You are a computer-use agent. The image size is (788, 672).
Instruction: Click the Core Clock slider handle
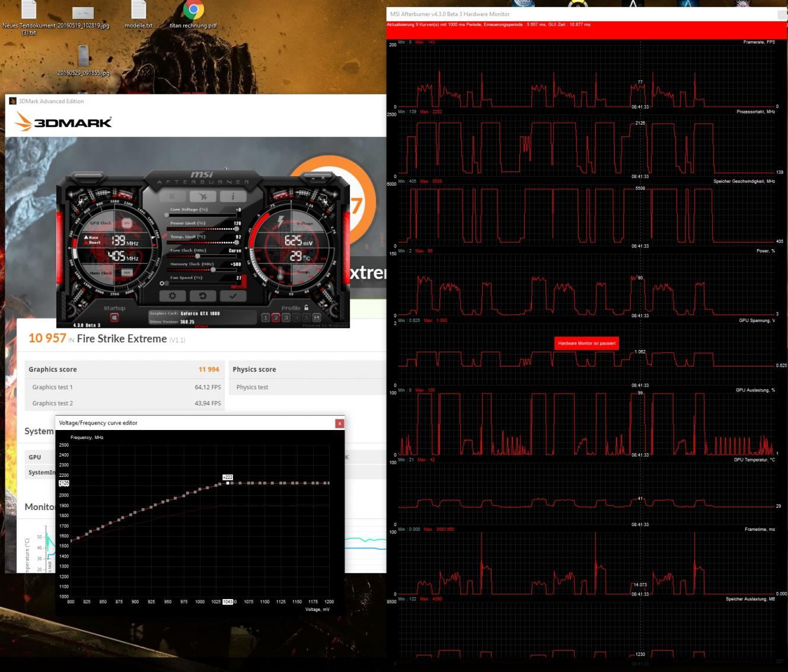198,256
